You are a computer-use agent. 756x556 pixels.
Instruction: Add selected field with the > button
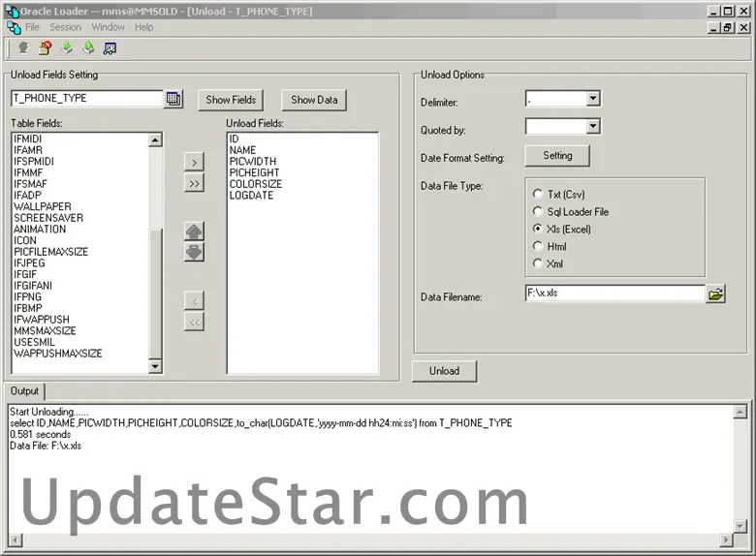(x=194, y=163)
